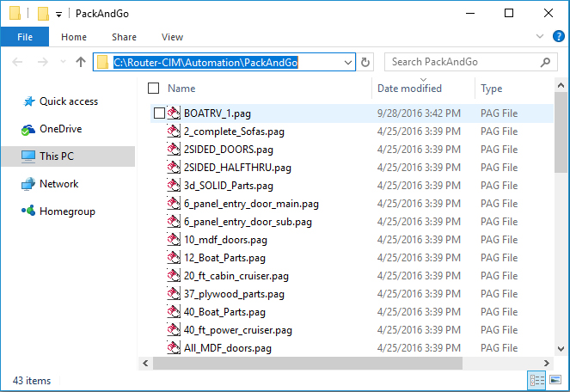Click the OneDrive cloud icon

28,129
